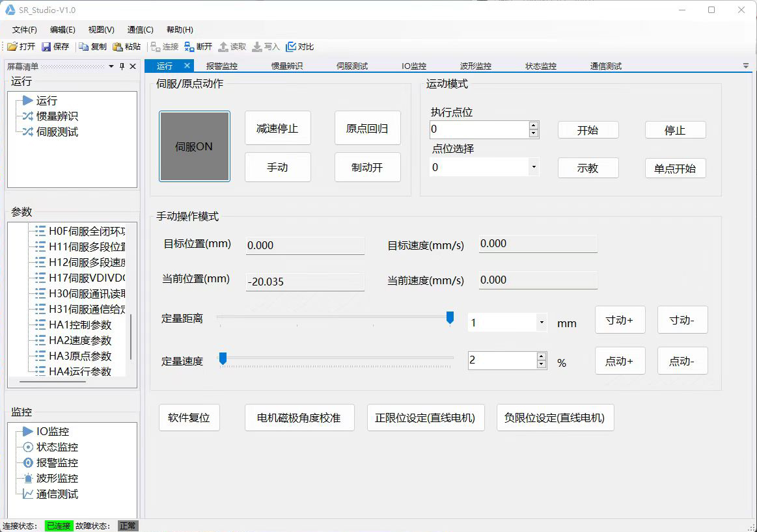Click the 复制 (Copy) toolbar icon

83,47
